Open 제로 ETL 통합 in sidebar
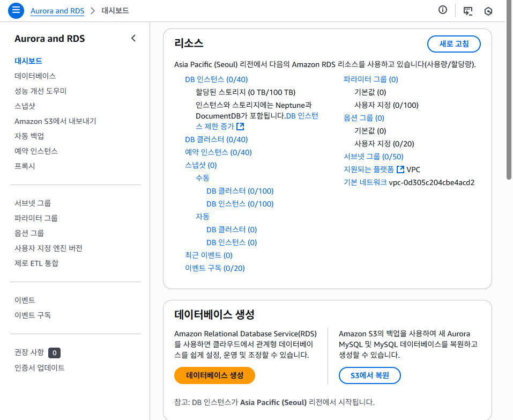The image size is (513, 420). [x=36, y=263]
